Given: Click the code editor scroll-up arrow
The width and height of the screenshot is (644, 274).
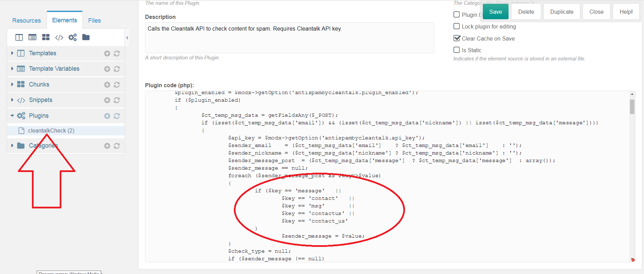Looking at the screenshot, I should pyautogui.click(x=632, y=94).
